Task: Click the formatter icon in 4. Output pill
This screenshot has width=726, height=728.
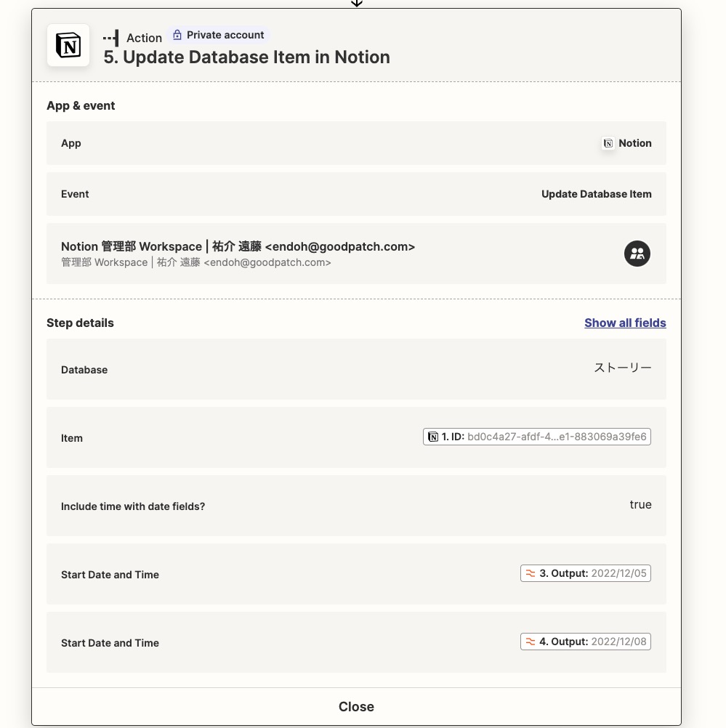Action: pos(530,642)
